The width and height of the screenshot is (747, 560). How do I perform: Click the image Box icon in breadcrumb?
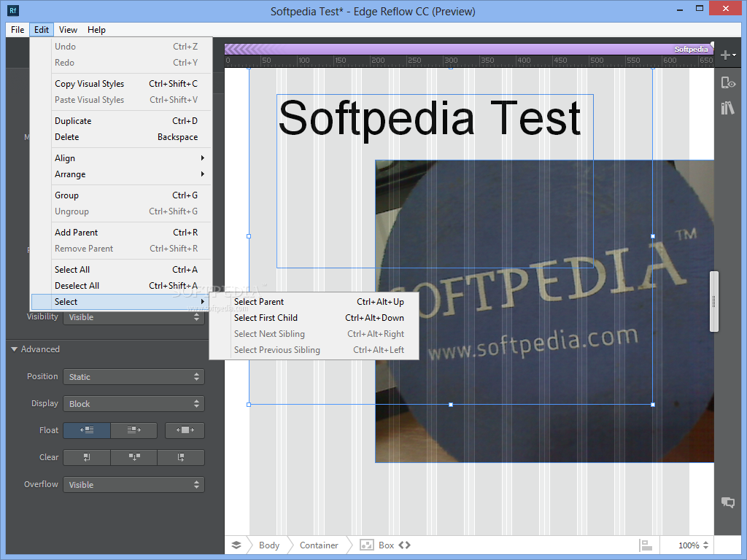pyautogui.click(x=367, y=545)
